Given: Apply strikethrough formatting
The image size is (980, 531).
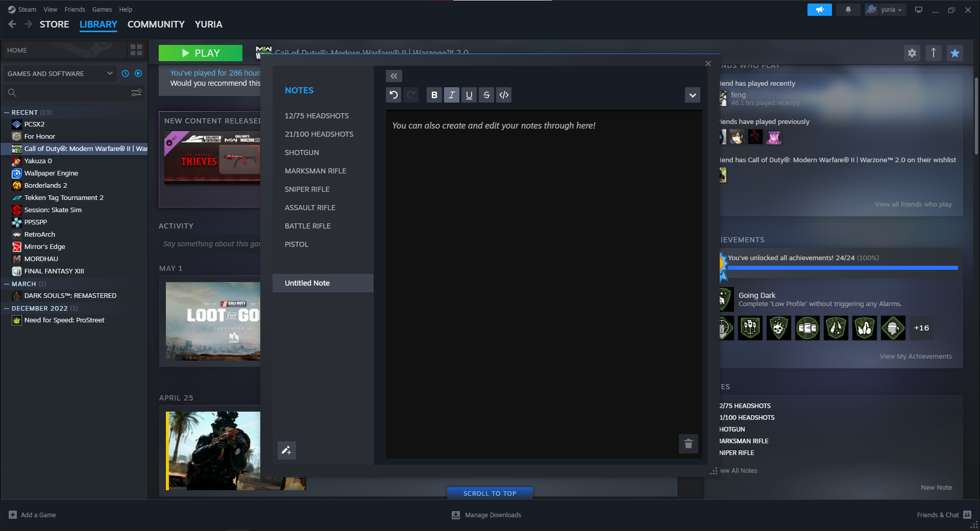Looking at the screenshot, I should pyautogui.click(x=486, y=95).
